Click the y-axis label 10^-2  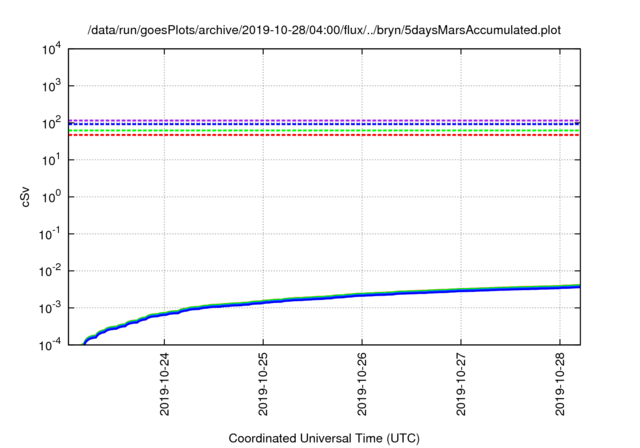point(50,272)
